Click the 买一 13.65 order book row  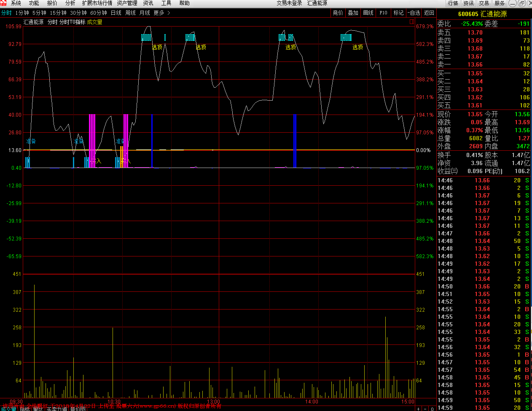[484, 73]
